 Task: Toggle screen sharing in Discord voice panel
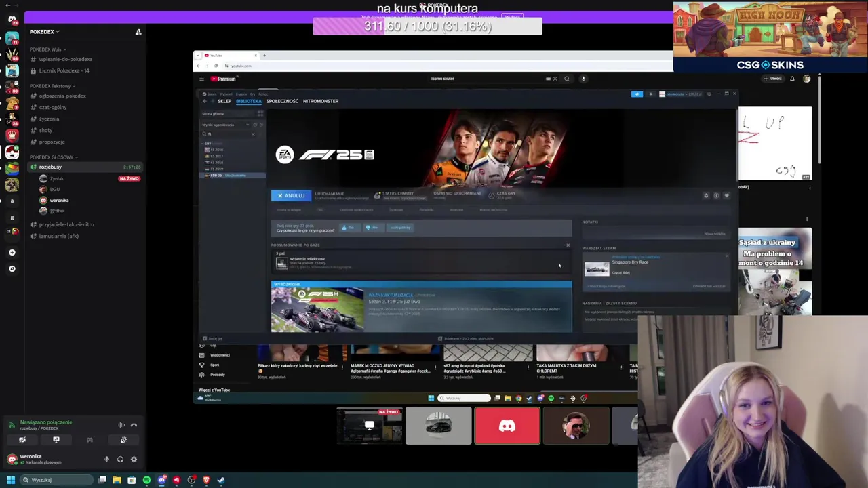pyautogui.click(x=56, y=440)
